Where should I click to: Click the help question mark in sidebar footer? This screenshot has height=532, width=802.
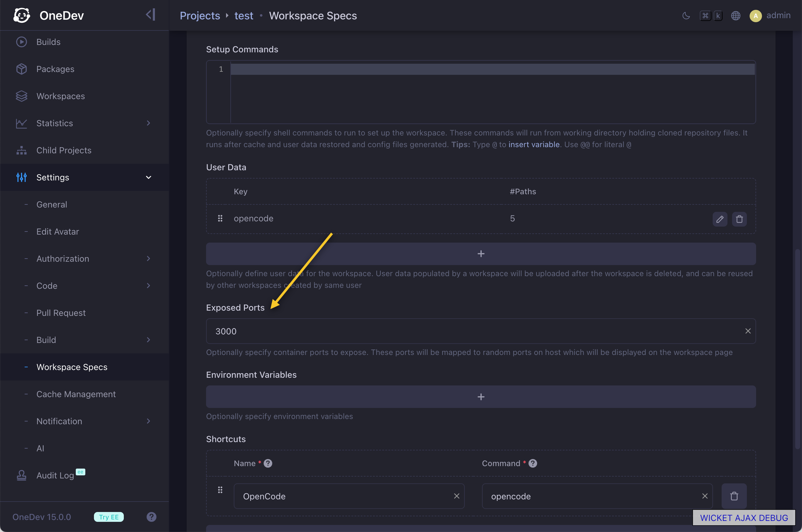point(151,517)
